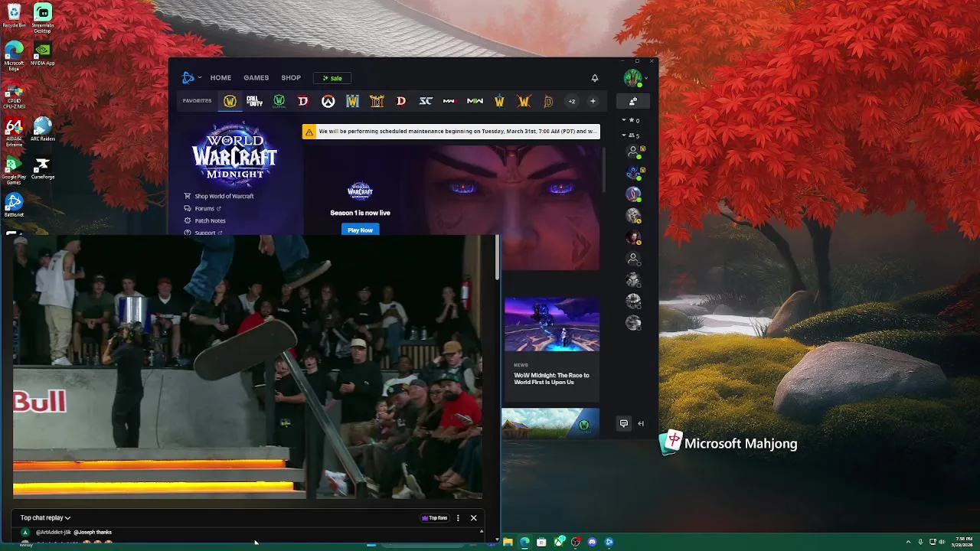Open CPUID CPU-Z MSI shortcut

14,93
